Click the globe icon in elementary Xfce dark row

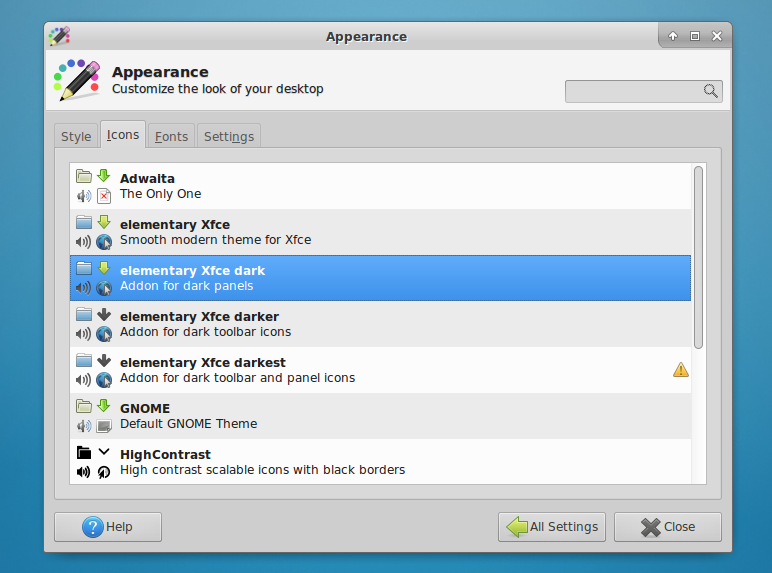tap(104, 288)
